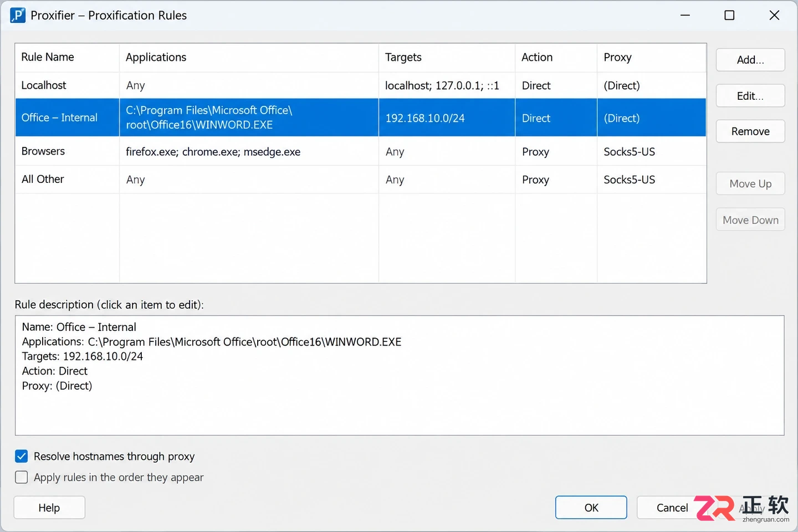
Task: Toggle Resolve hostnames through proxy checkbox
Action: [x=22, y=456]
